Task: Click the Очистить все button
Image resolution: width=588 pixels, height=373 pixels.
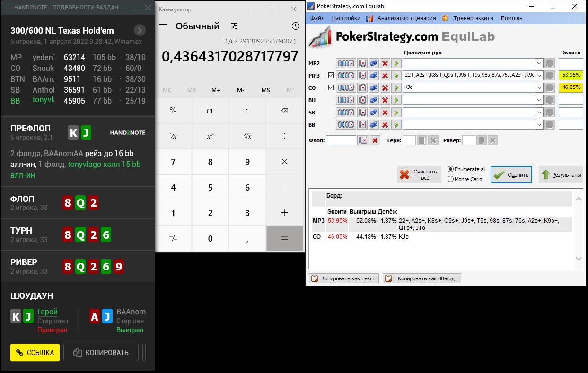Action: [x=419, y=174]
